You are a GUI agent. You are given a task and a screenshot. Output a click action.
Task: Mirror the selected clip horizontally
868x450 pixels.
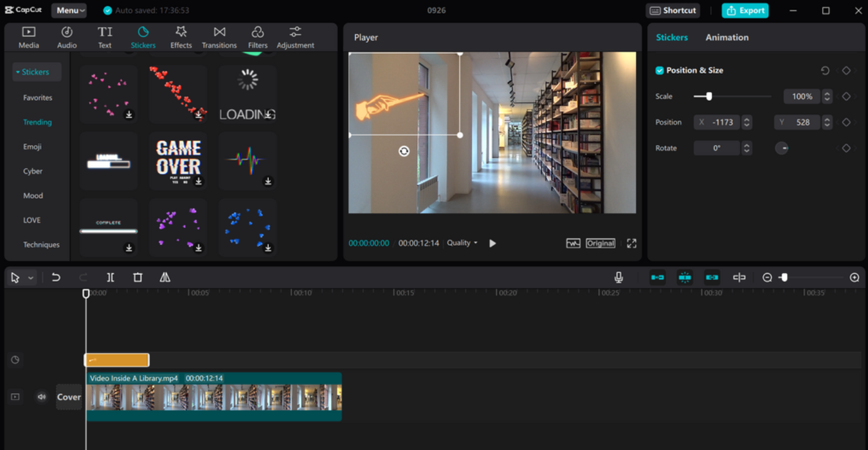coord(165,277)
